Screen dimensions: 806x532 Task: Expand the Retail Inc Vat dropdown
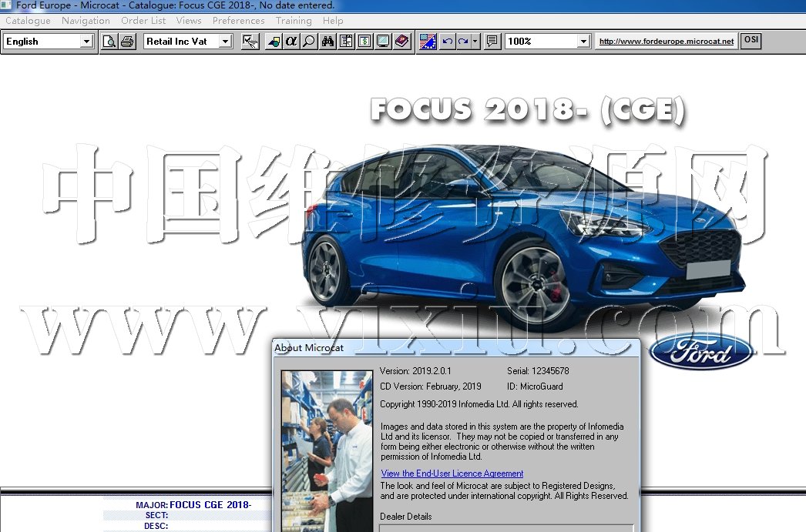click(x=225, y=42)
